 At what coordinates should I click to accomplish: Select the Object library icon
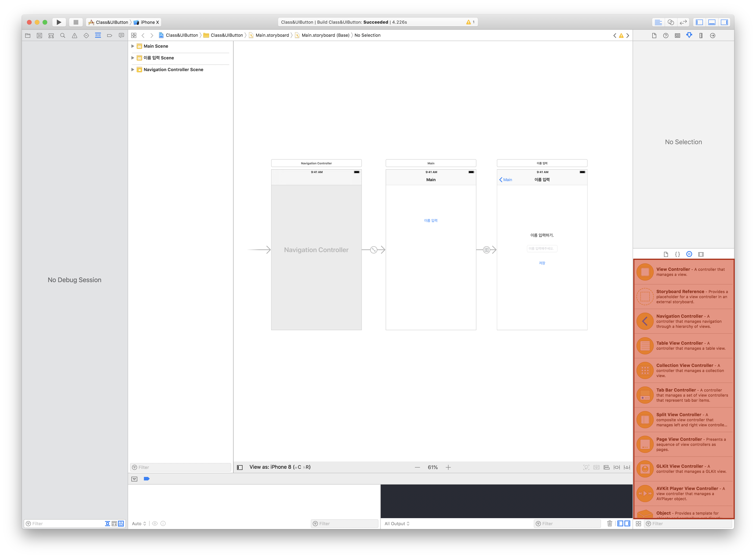pyautogui.click(x=689, y=254)
